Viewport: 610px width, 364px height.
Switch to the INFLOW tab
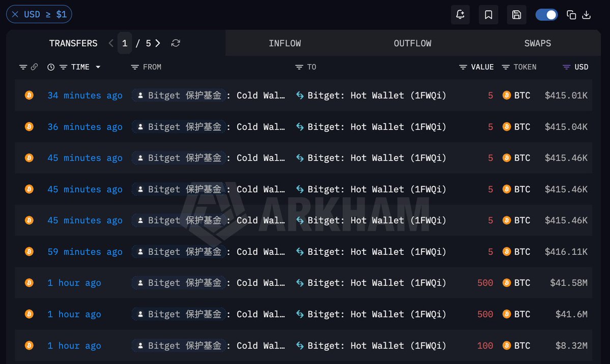285,43
